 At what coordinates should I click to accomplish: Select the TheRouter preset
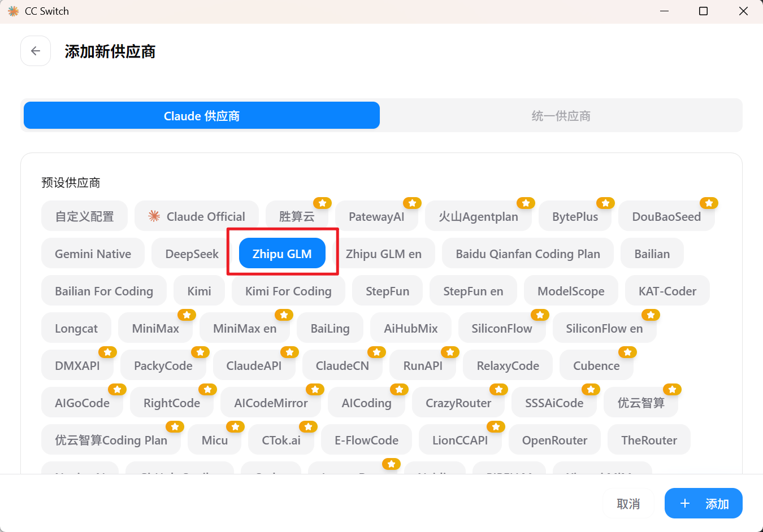click(x=649, y=440)
